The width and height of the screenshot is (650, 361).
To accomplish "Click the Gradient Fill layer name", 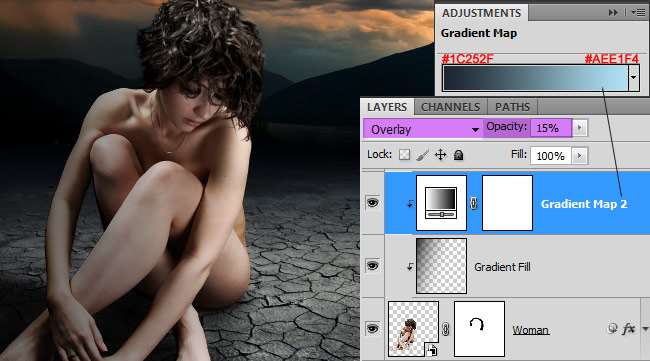I will 502,267.
